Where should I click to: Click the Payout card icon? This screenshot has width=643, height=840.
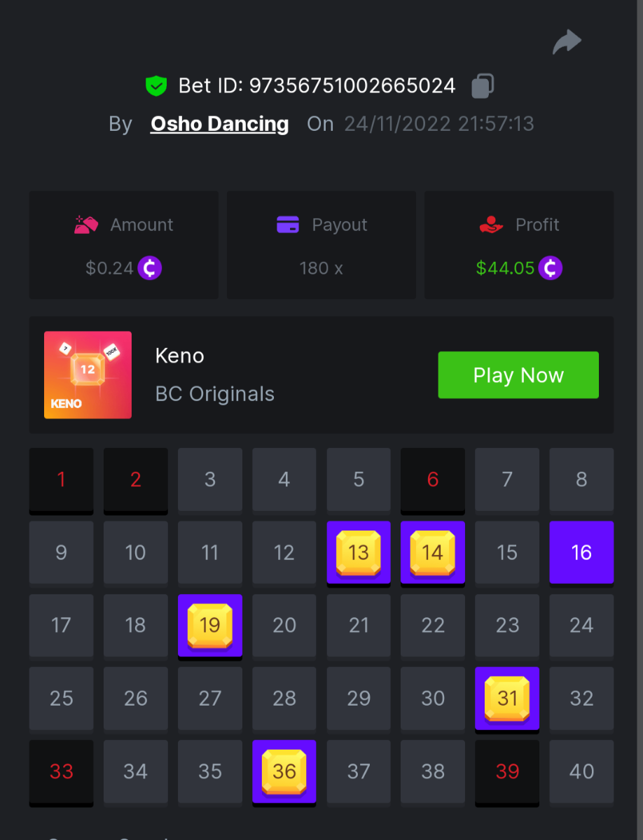[289, 225]
